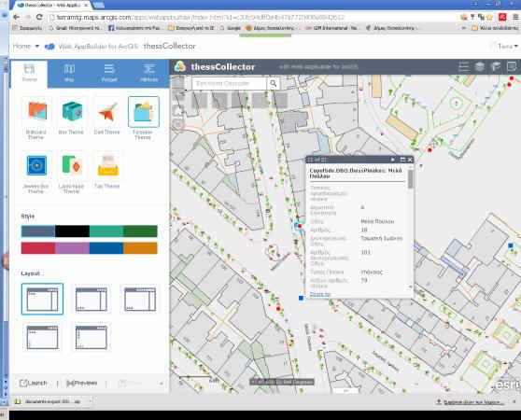The image size is (521, 420).
Task: Open the Chrome hamburger menu
Action: (515, 17)
